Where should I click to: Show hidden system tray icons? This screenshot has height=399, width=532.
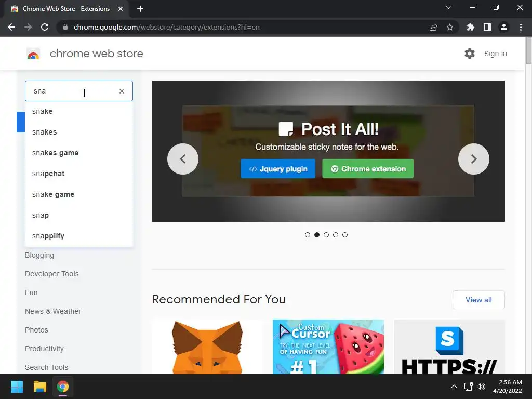(454, 387)
